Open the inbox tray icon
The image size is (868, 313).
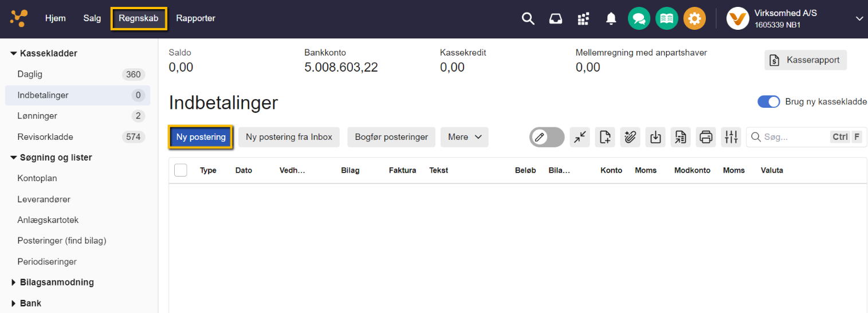(x=555, y=19)
